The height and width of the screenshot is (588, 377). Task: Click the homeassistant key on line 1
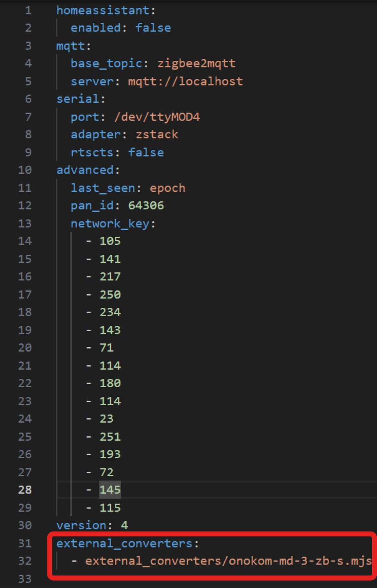pyautogui.click(x=103, y=10)
